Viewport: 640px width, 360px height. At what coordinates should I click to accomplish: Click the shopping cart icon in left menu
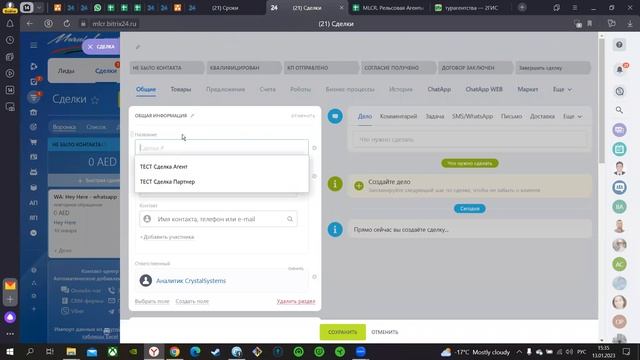(x=33, y=142)
